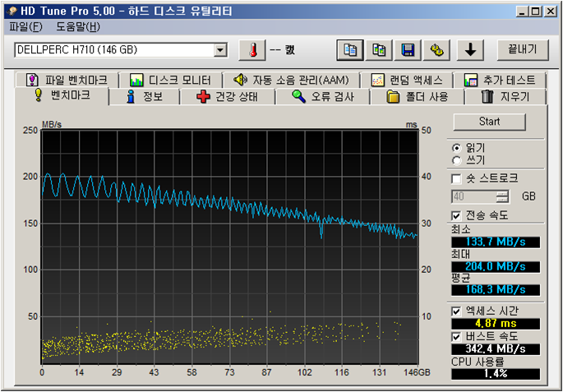563x392 pixels.
Task: Click the HD Tune title bar icon
Action: click(13, 12)
